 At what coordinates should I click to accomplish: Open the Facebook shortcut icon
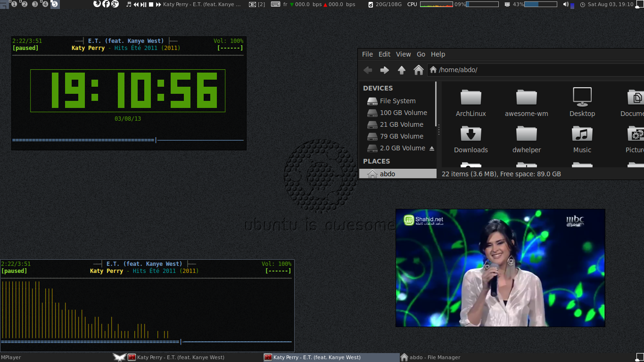pos(106,4)
